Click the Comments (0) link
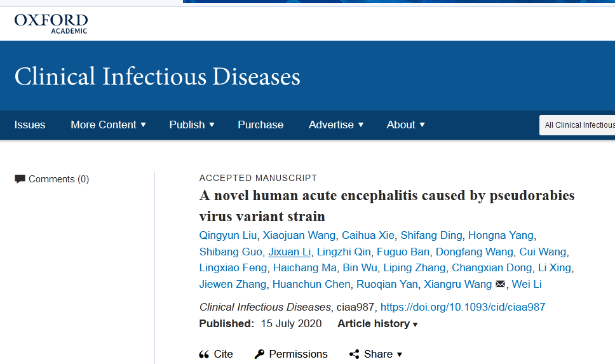615x364 pixels. coord(59,179)
